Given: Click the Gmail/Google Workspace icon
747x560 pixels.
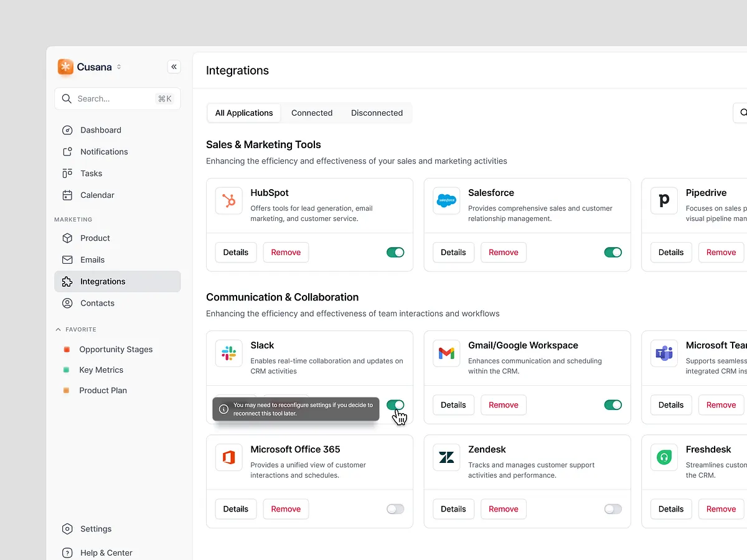Looking at the screenshot, I should tap(446, 353).
